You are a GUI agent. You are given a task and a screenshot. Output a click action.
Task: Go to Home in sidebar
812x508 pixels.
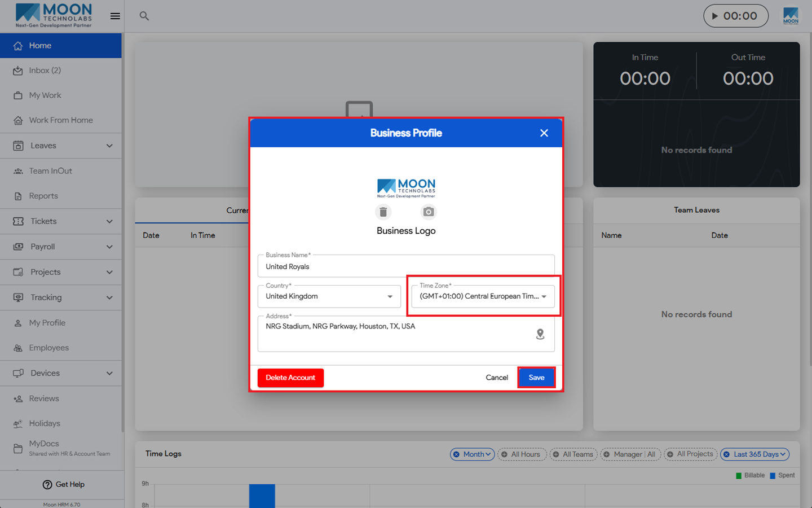tap(61, 46)
